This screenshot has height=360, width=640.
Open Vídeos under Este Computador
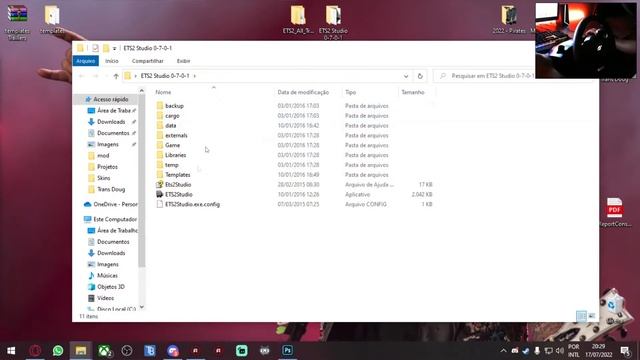pyautogui.click(x=105, y=298)
